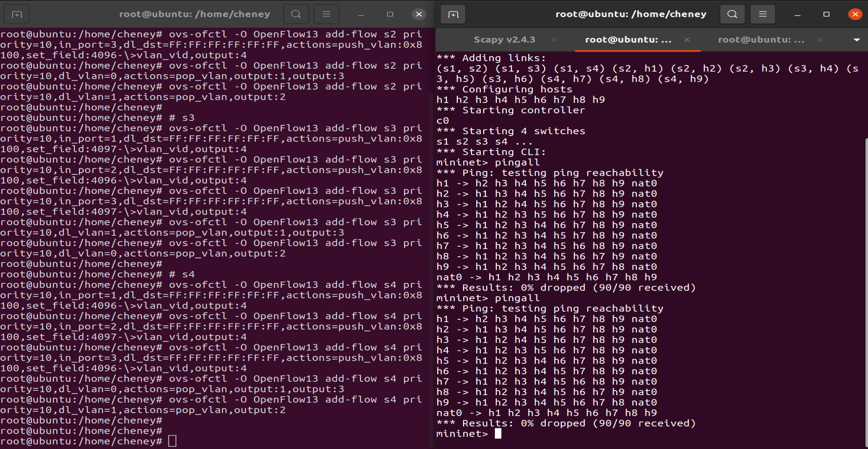The image size is (868, 449).
Task: Click '*** Starting controller' line
Action: point(510,110)
